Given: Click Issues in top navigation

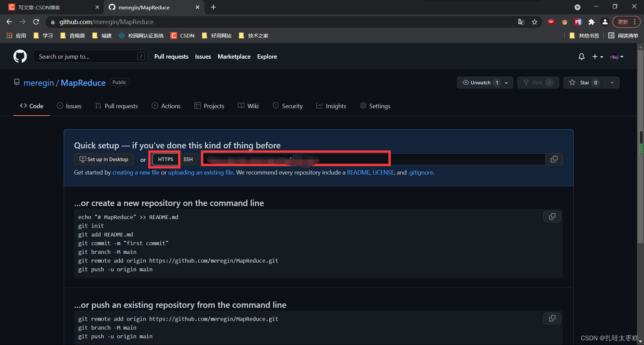Looking at the screenshot, I should (203, 57).
